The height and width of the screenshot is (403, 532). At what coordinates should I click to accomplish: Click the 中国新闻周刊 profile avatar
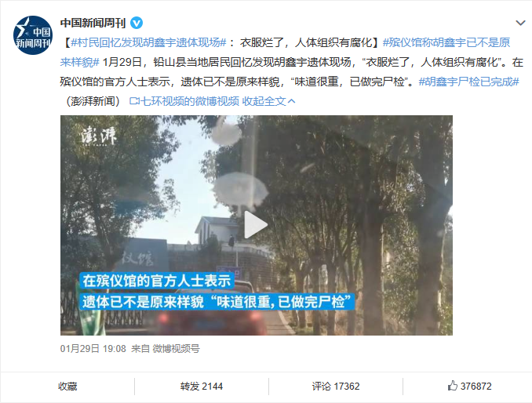point(33,35)
